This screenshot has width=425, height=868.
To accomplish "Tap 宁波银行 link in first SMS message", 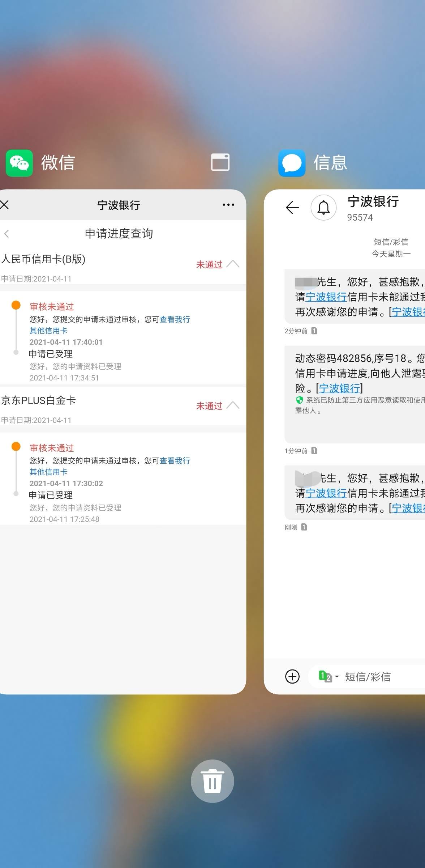I will click(x=326, y=297).
